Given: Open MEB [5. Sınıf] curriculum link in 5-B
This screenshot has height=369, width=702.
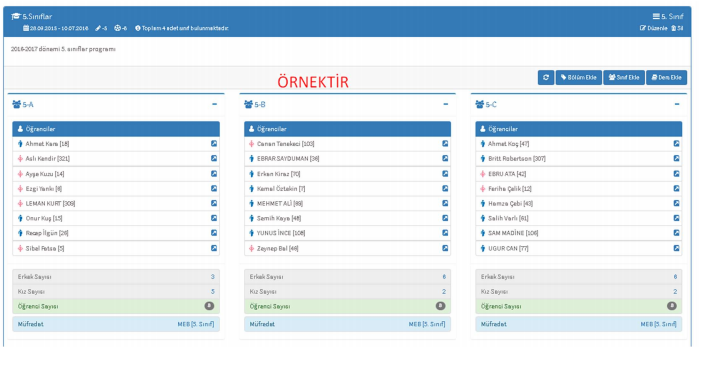Looking at the screenshot, I should (427, 324).
